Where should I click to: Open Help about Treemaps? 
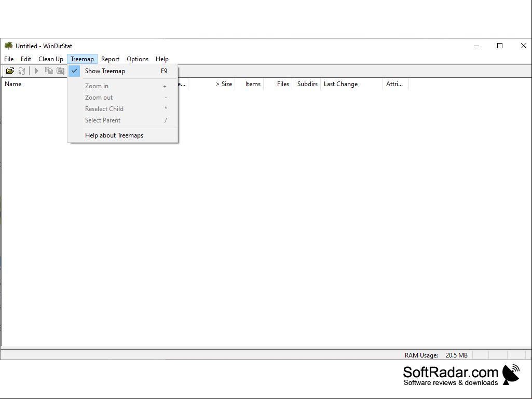click(x=122, y=135)
